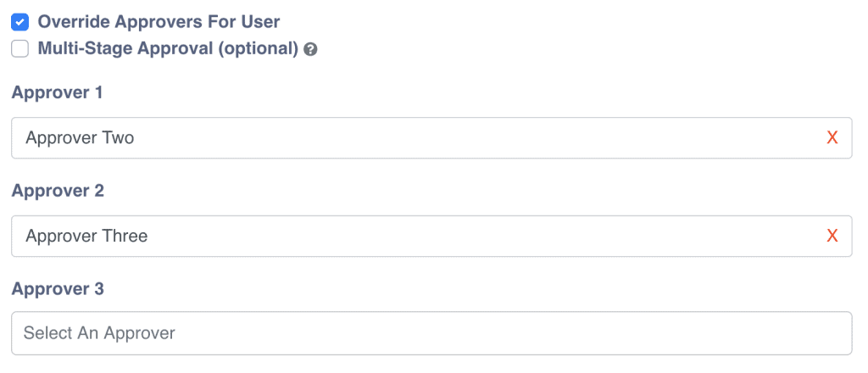868x373 pixels.
Task: Focus the empty Approver 3 input box
Action: (509, 333)
